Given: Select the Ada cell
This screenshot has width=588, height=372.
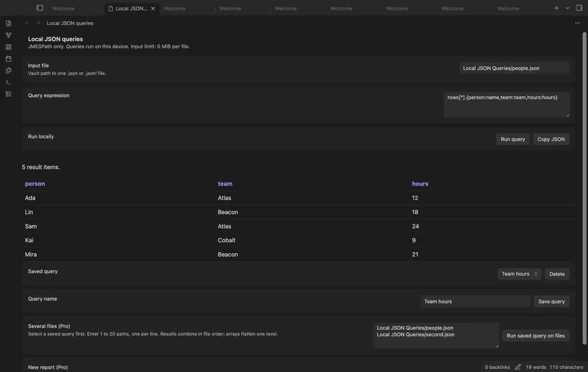Looking at the screenshot, I should click(x=30, y=198).
